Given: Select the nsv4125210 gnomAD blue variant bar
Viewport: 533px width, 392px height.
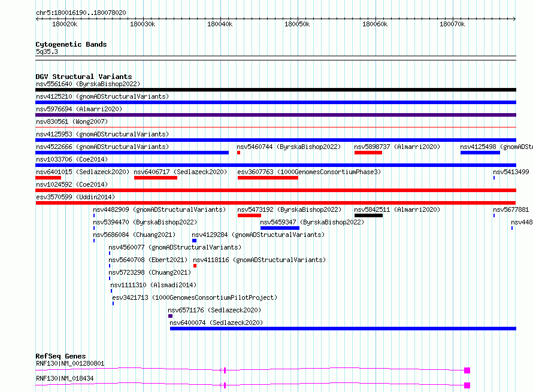Looking at the screenshot, I should 275,102.
